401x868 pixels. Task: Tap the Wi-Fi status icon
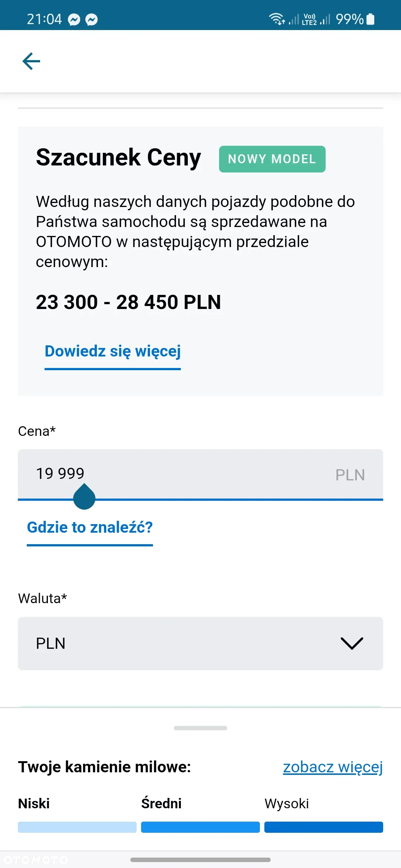click(277, 19)
